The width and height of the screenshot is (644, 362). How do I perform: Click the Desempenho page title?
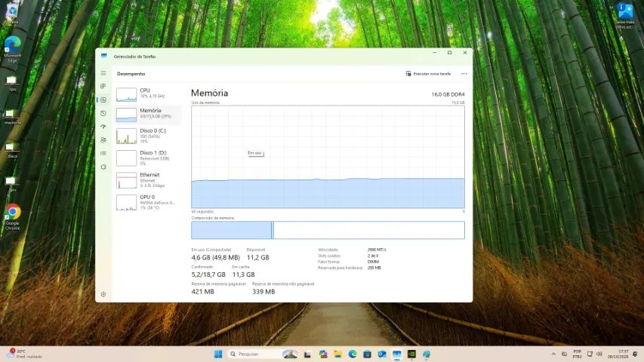[x=131, y=74]
